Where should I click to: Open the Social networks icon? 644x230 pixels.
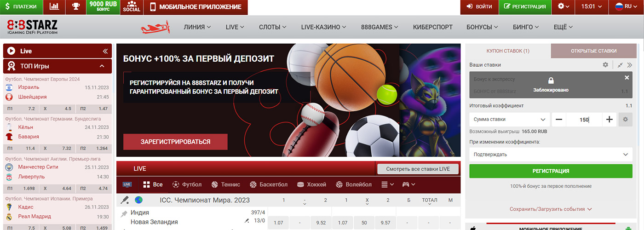[x=132, y=7]
